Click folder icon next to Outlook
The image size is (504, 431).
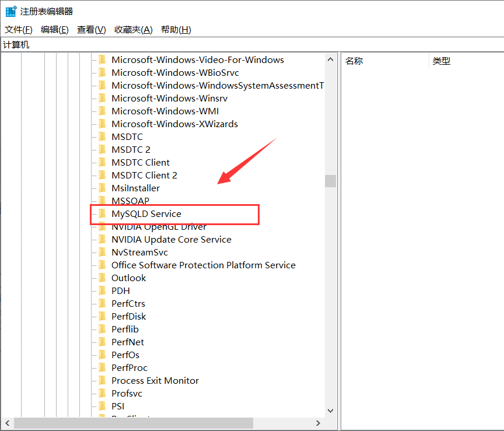pos(102,278)
